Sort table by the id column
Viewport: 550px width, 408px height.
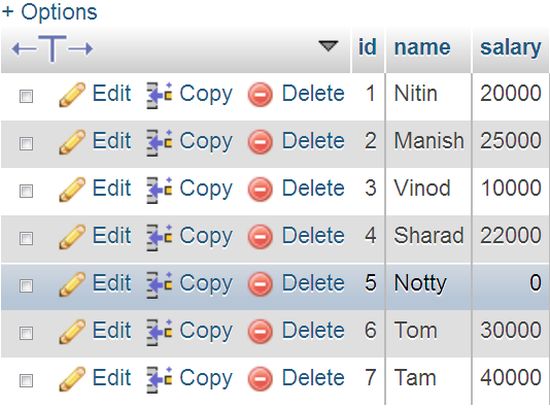(367, 47)
